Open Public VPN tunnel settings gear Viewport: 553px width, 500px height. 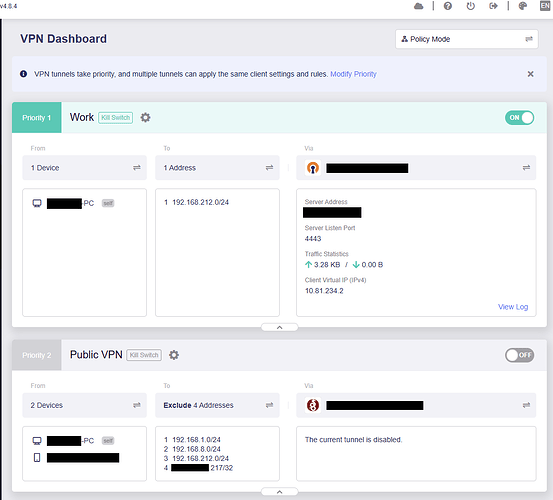174,355
